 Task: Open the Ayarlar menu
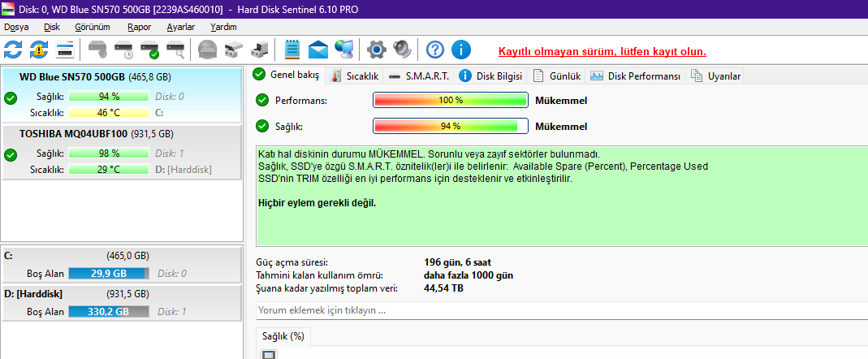tap(181, 27)
